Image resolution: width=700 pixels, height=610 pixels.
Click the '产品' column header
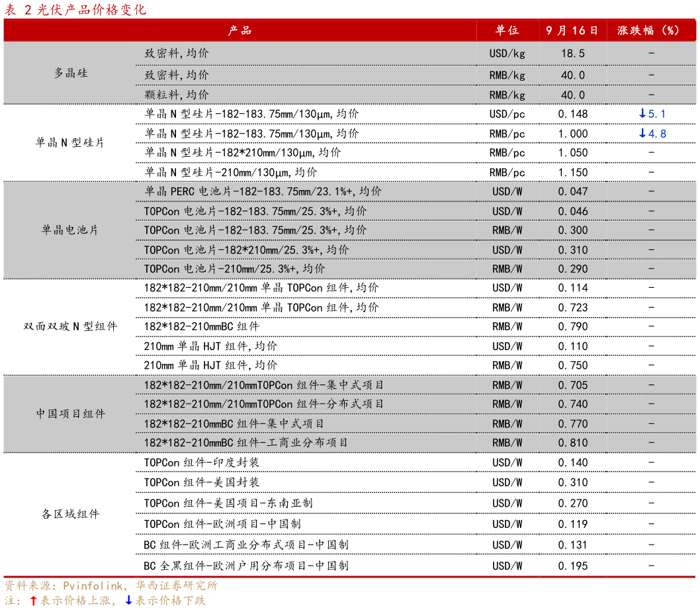240,30
